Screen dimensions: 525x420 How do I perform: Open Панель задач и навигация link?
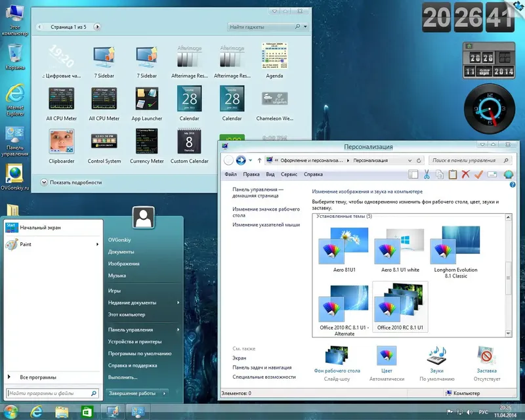click(x=262, y=367)
